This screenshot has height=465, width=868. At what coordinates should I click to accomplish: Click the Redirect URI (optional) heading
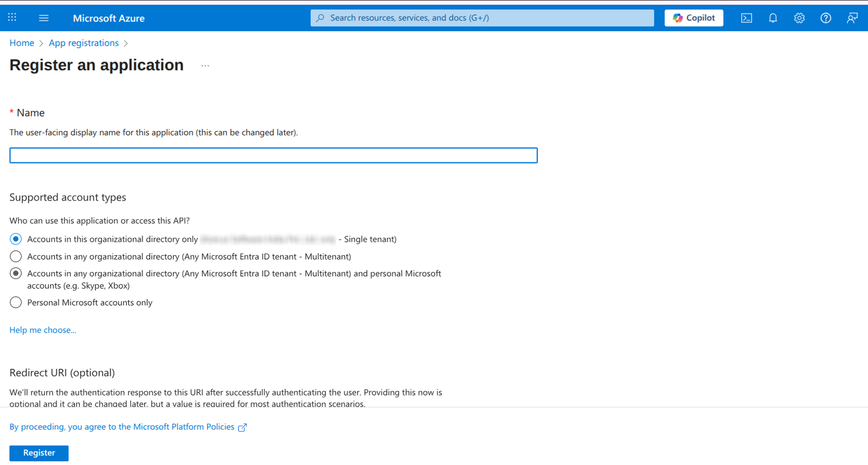(x=62, y=373)
